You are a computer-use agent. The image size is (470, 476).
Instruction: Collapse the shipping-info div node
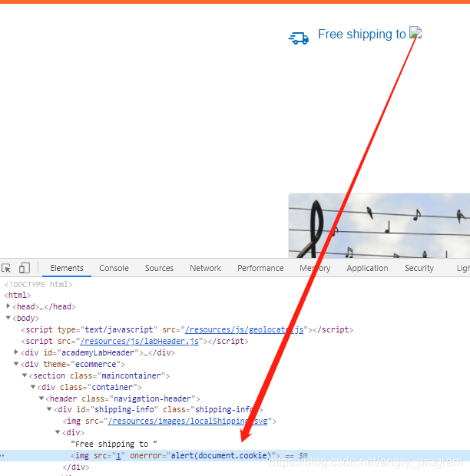coord(49,409)
